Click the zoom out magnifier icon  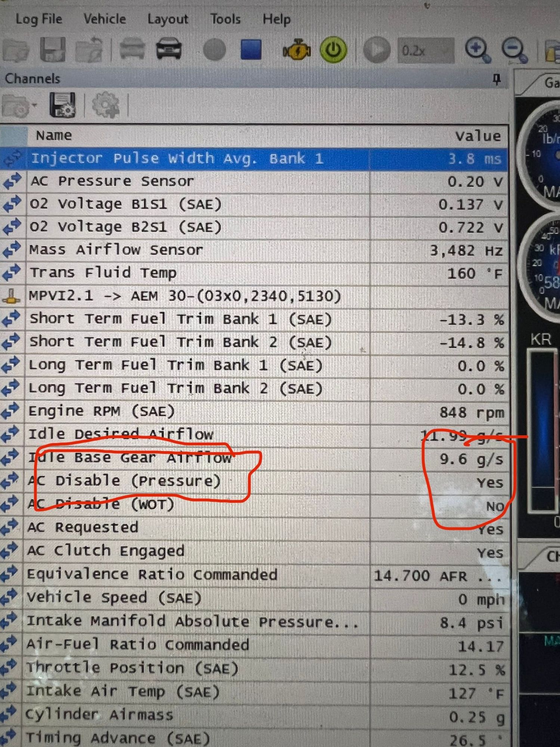tap(514, 50)
